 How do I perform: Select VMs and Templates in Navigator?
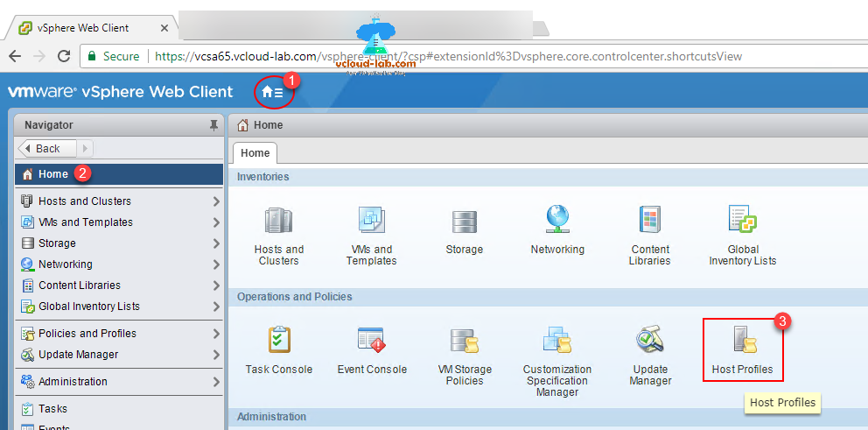(x=119, y=222)
